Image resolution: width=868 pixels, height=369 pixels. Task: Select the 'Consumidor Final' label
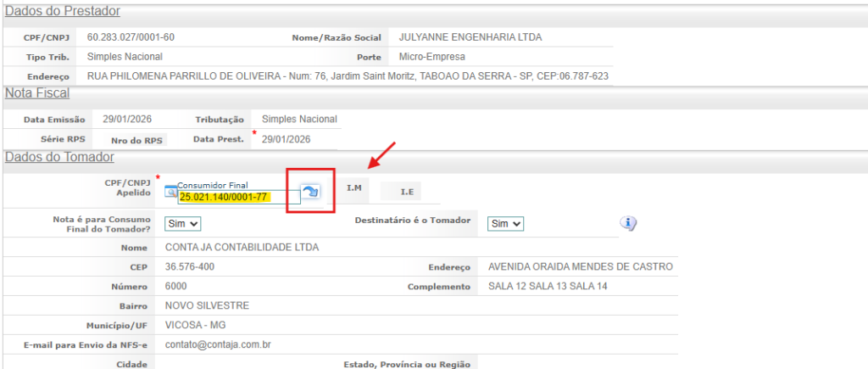[x=208, y=184]
